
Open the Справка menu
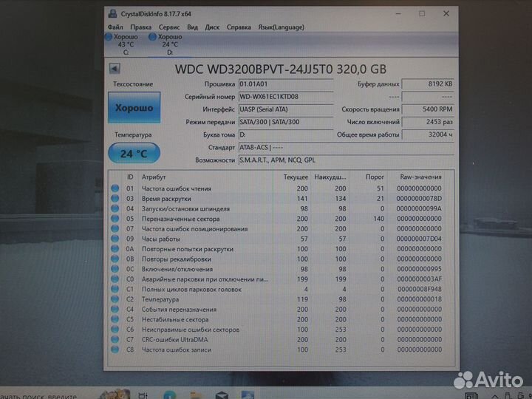(x=239, y=27)
